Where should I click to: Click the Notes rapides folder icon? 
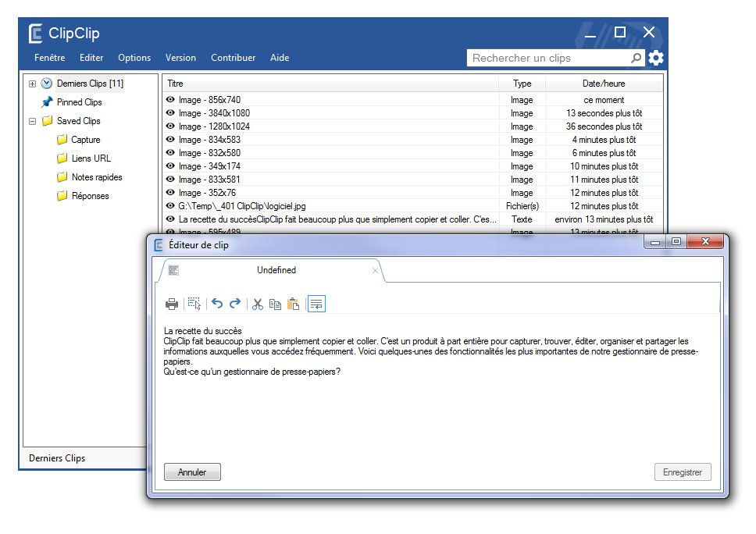coord(62,177)
